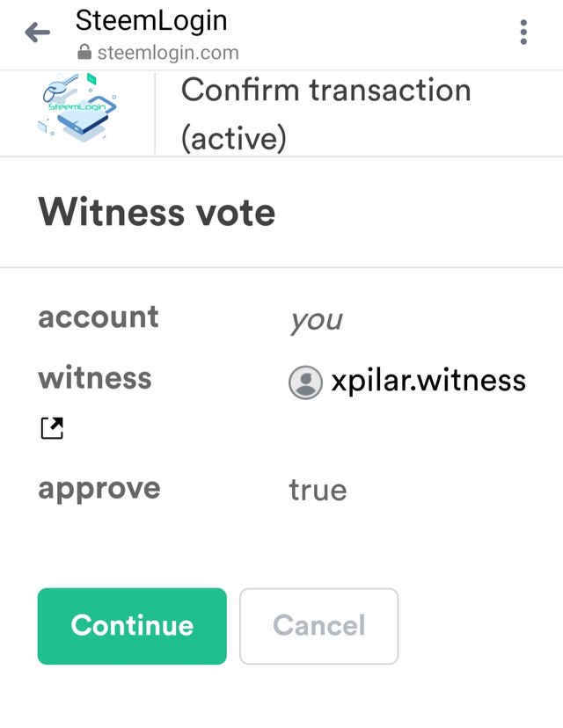Tap the back arrow in browser header
The height and width of the screenshot is (728, 563).
coord(38,33)
